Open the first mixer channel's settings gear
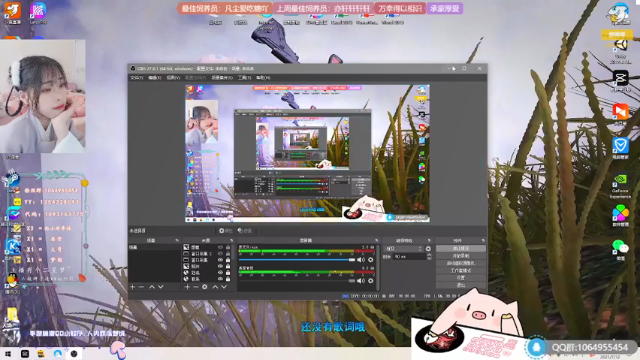The width and height of the screenshot is (640, 360). pos(371,260)
